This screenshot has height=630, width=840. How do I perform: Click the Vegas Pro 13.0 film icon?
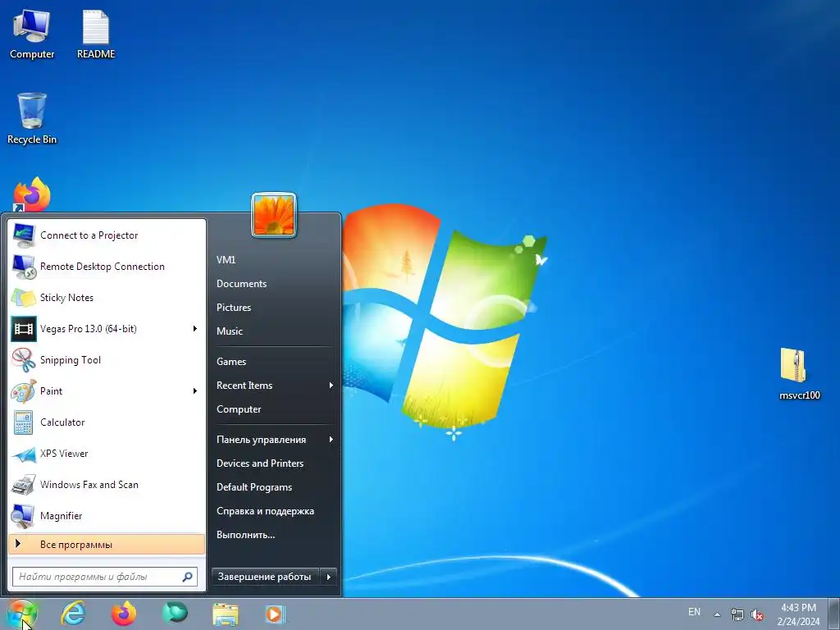[x=24, y=328]
